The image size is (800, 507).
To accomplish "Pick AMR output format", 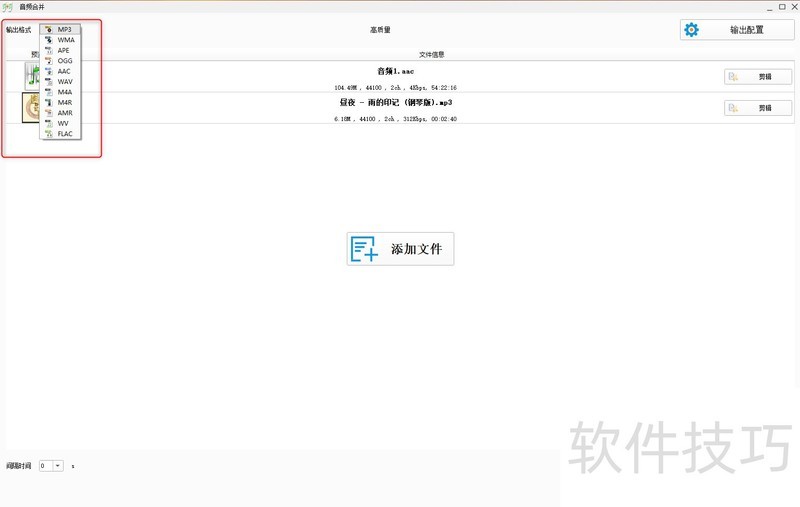I will coord(60,113).
